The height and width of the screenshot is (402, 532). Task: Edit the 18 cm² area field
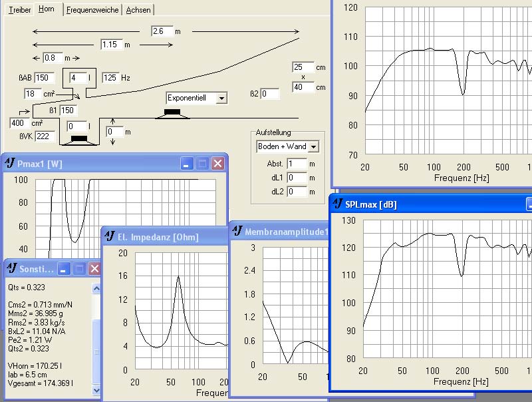pos(33,94)
